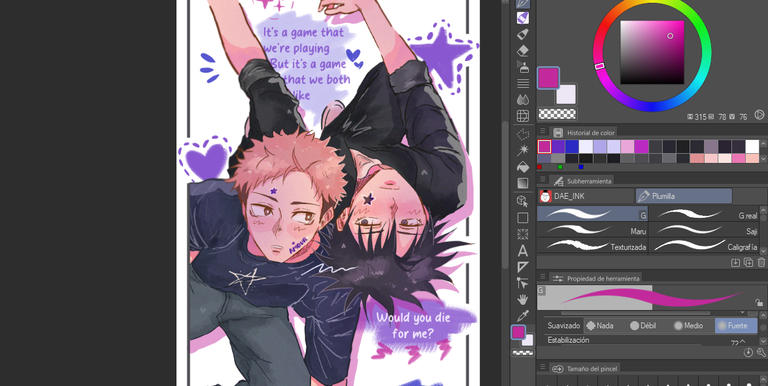Image resolution: width=768 pixels, height=386 pixels.
Task: Open the Subherramienta panel menu
Action: click(x=543, y=180)
